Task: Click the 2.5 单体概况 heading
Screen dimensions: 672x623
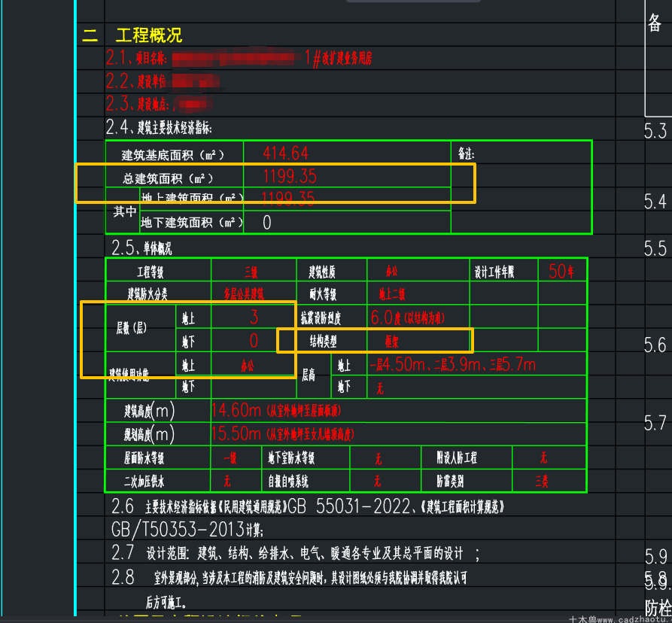Action: click(x=141, y=248)
